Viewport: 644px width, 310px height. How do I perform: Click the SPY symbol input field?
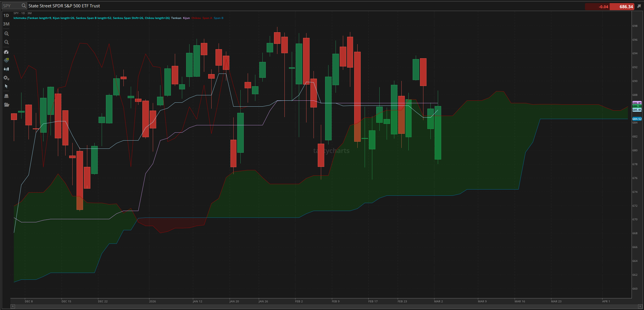click(11, 6)
